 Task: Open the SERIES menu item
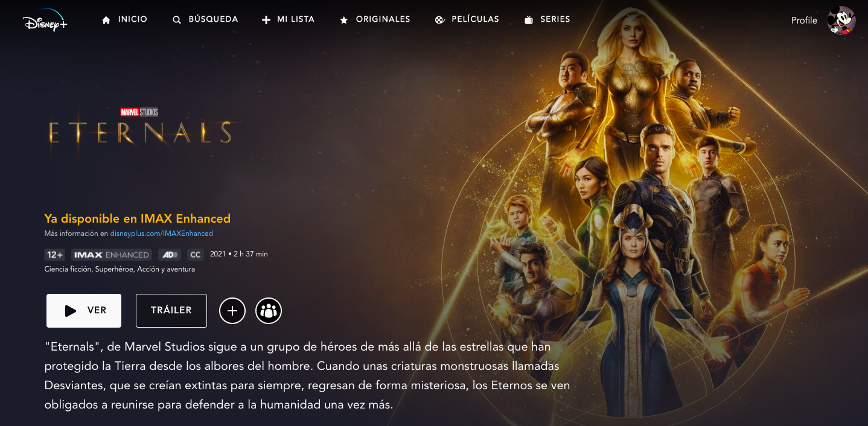(x=555, y=19)
